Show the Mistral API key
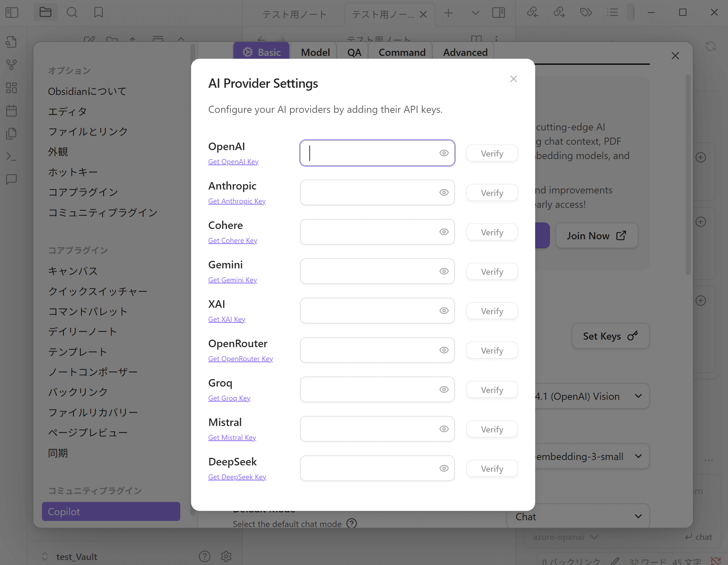 tap(444, 429)
